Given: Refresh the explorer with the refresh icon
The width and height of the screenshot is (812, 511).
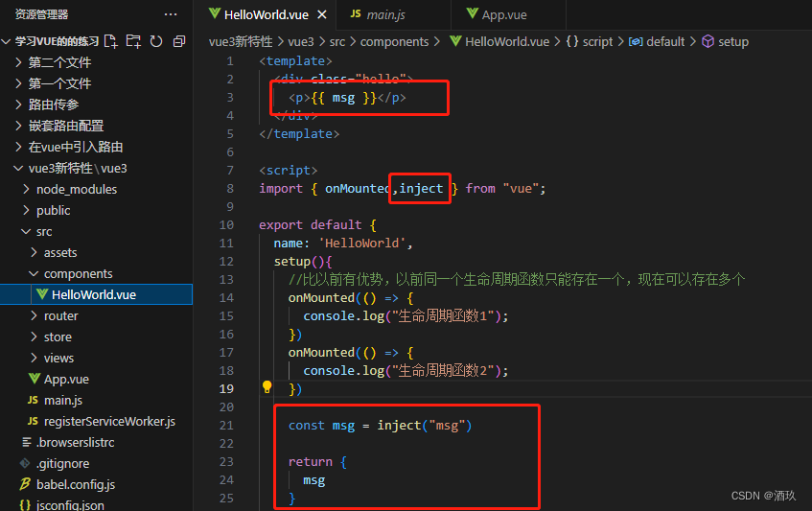Looking at the screenshot, I should 156,41.
